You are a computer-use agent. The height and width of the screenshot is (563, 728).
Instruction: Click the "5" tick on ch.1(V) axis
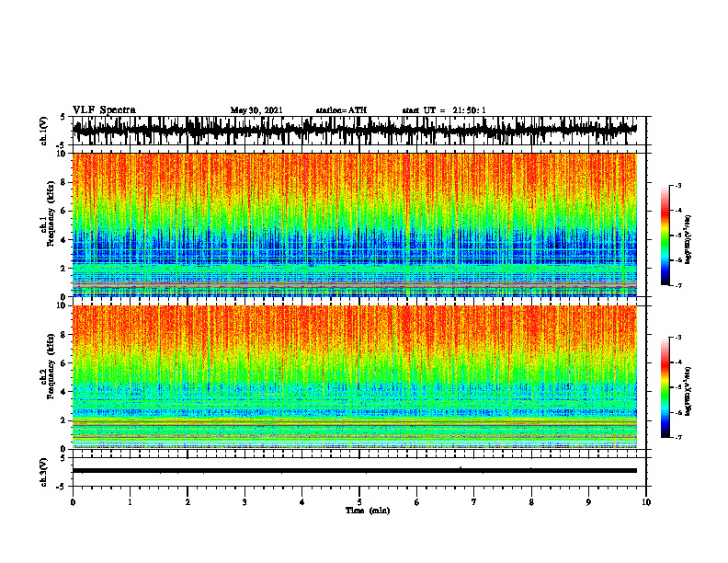64,117
